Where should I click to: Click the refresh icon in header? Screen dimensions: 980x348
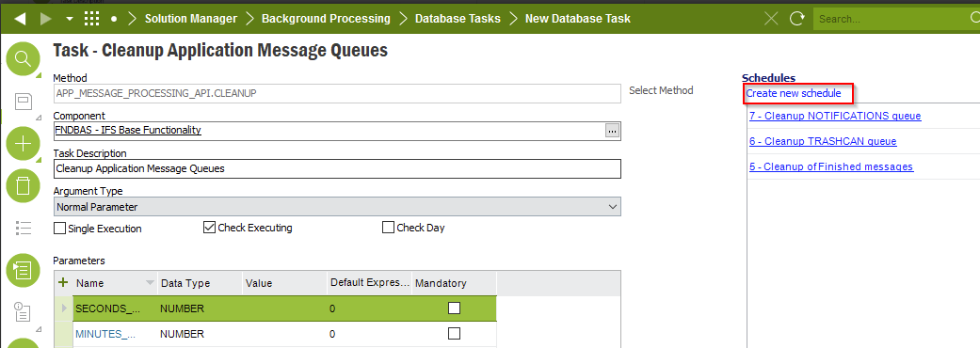click(796, 19)
